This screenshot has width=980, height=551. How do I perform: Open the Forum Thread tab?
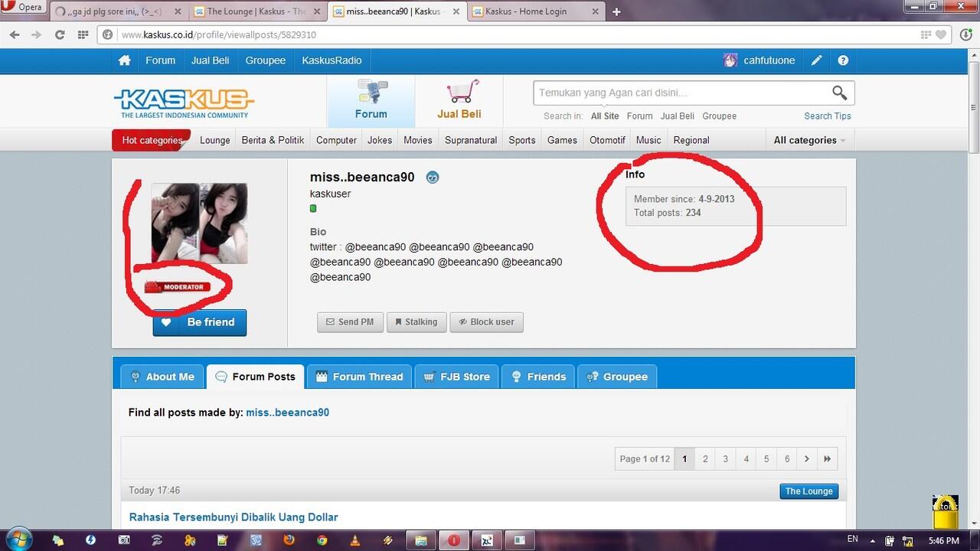[359, 377]
